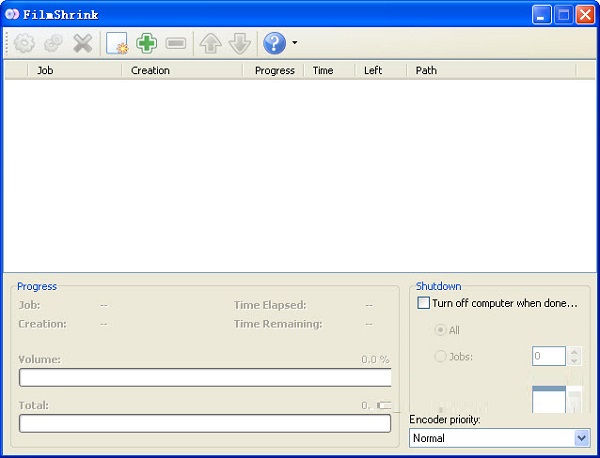The height and width of the screenshot is (458, 600).
Task: Expand the help button dropdown arrow
Action: click(294, 44)
